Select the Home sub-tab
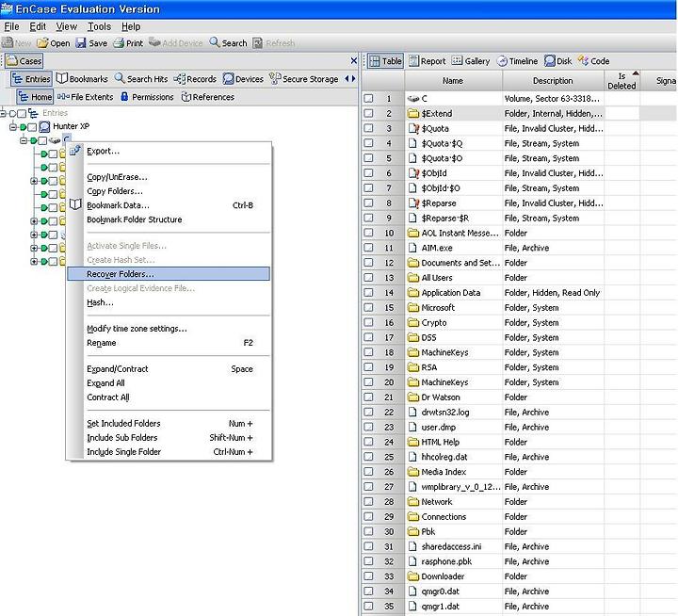This screenshot has height=616, width=678. coord(35,97)
